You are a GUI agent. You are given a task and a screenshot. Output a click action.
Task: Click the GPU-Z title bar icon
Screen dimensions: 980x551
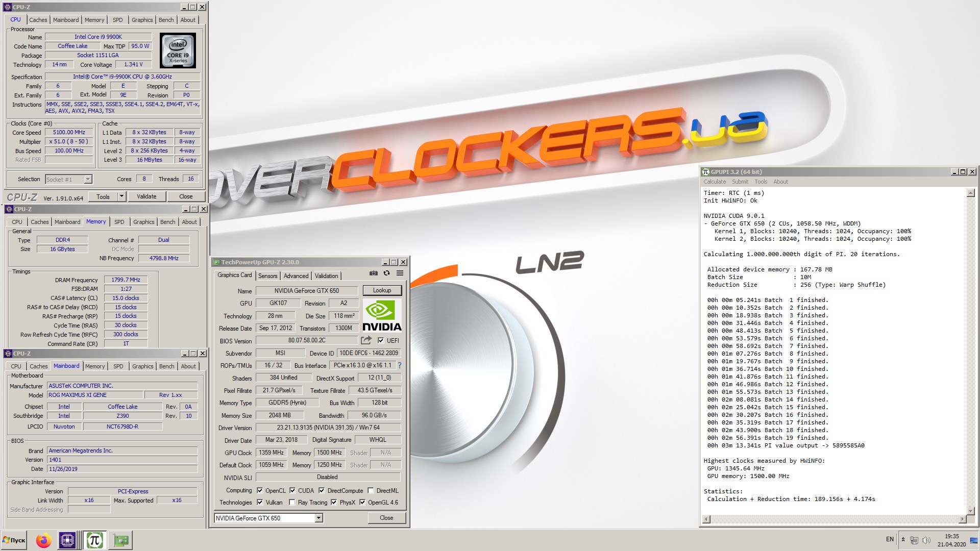click(x=216, y=262)
